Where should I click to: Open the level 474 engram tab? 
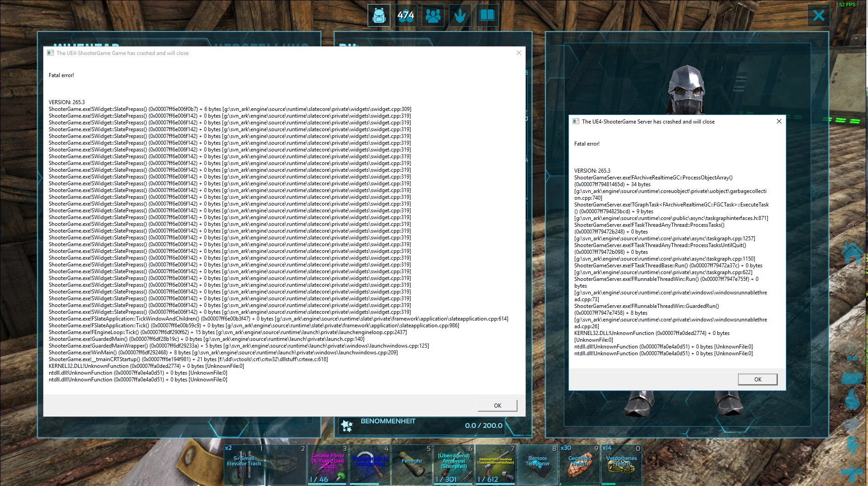point(406,15)
